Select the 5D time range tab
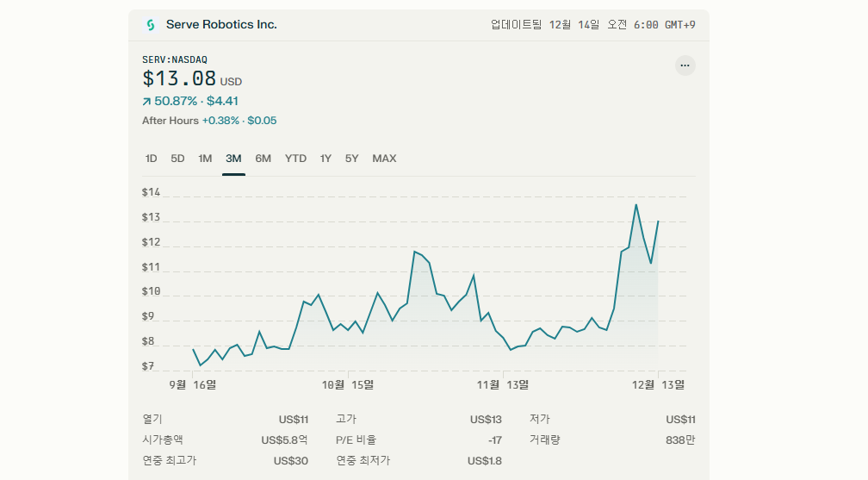Screen dimensions: 868x480 pyautogui.click(x=177, y=159)
